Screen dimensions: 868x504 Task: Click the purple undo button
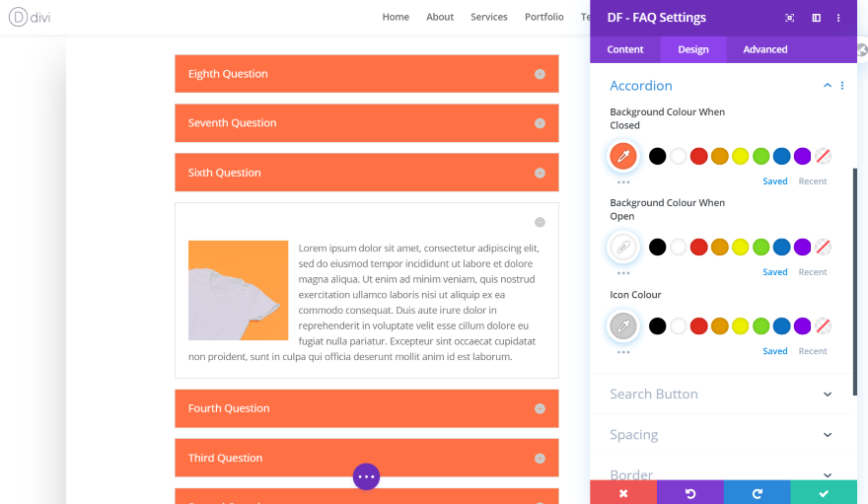coord(689,493)
